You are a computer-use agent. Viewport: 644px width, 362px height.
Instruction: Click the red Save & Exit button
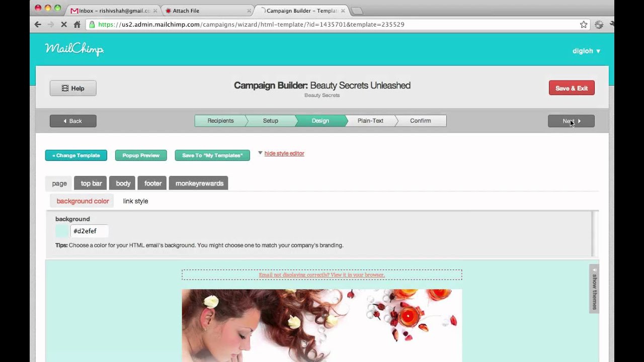(572, 88)
